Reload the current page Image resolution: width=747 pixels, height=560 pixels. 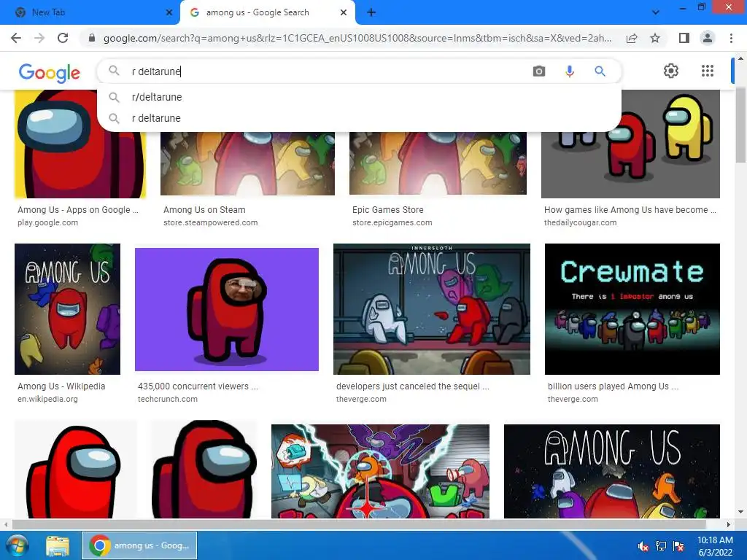tap(63, 38)
